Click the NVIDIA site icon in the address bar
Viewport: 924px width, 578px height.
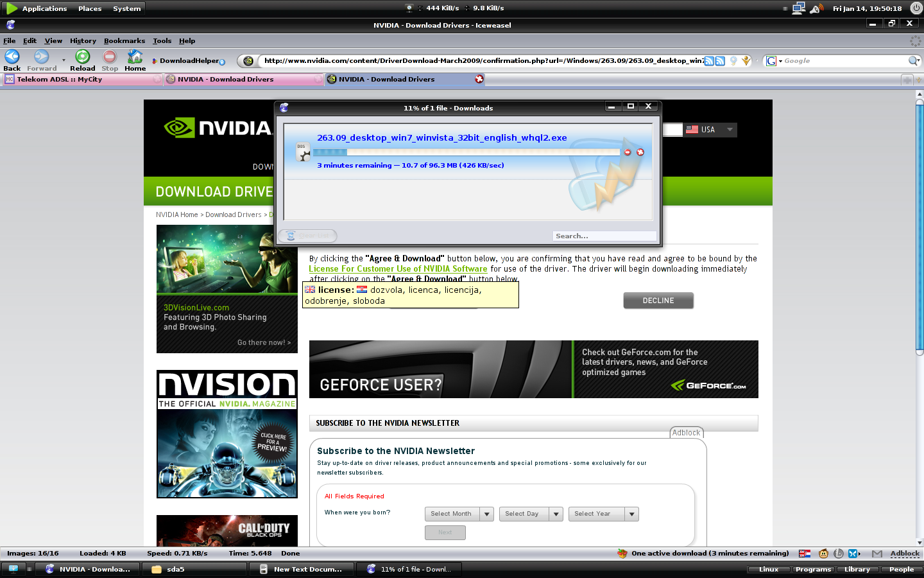(x=248, y=61)
